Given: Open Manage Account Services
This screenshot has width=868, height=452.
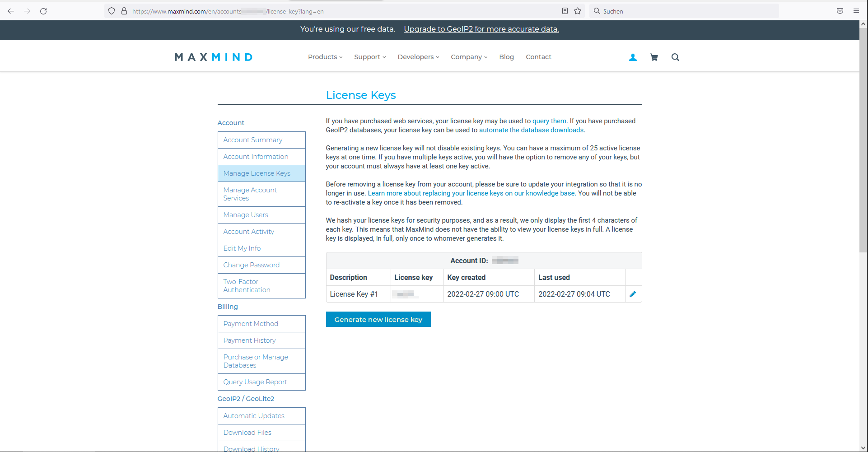Looking at the screenshot, I should pyautogui.click(x=261, y=194).
